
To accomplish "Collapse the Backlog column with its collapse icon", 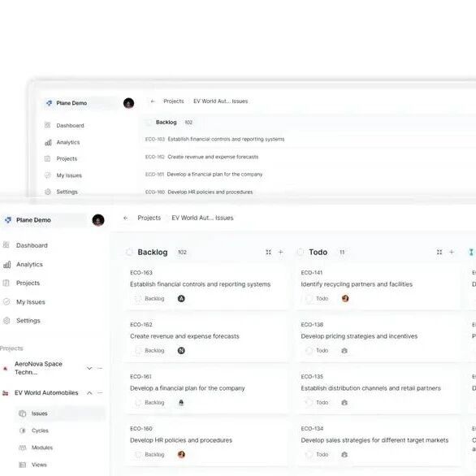I will tap(268, 252).
